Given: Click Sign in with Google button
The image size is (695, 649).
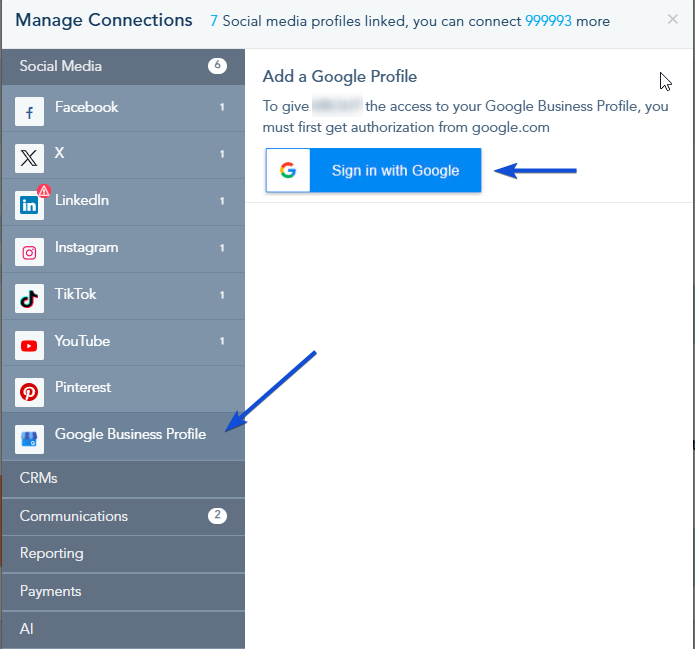Looking at the screenshot, I should coord(373,170).
